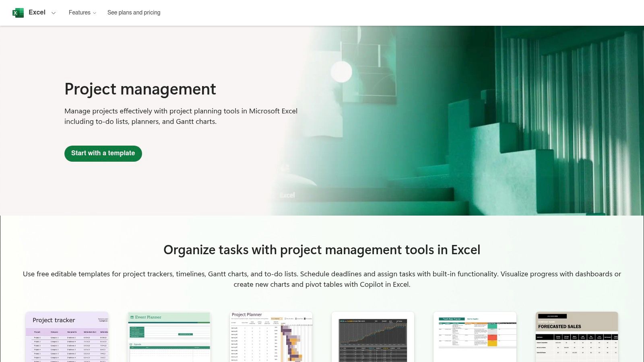Select the Event Planner template thumbnail
This screenshot has height=362, width=644.
coord(169,338)
